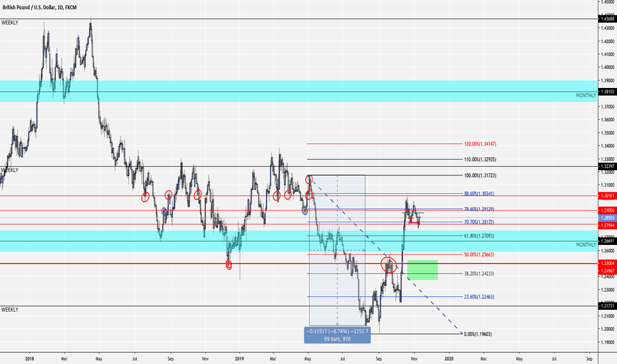Screen dimensions: 617x364
Task: Select the blue measurement info box
Action: pos(338,334)
